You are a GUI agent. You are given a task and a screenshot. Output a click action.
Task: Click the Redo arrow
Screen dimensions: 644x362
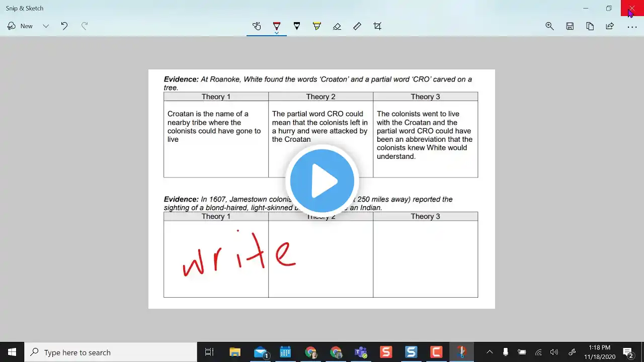point(85,26)
